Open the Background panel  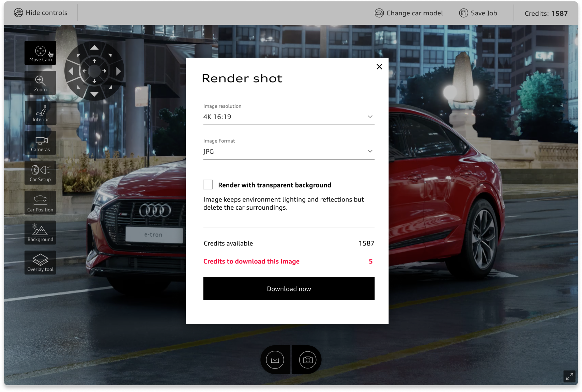click(40, 233)
